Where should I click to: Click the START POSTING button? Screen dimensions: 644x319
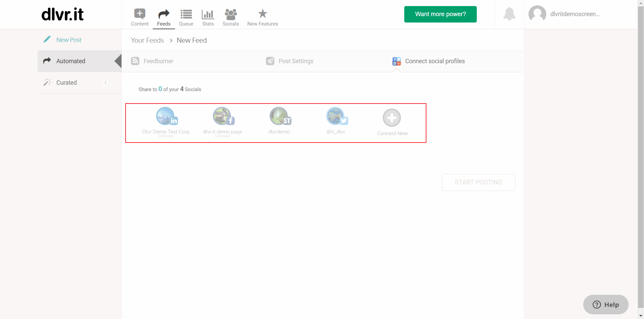click(x=478, y=182)
